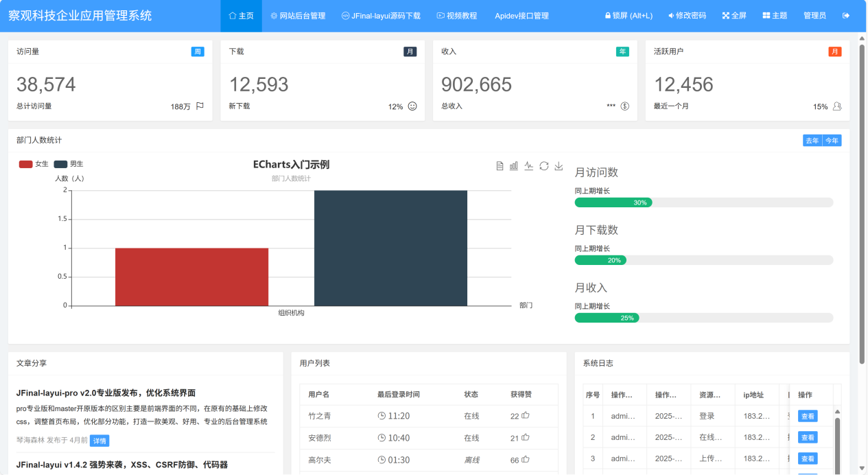
Task: Click 月 badge on 活跃用户 card
Action: 835,51
